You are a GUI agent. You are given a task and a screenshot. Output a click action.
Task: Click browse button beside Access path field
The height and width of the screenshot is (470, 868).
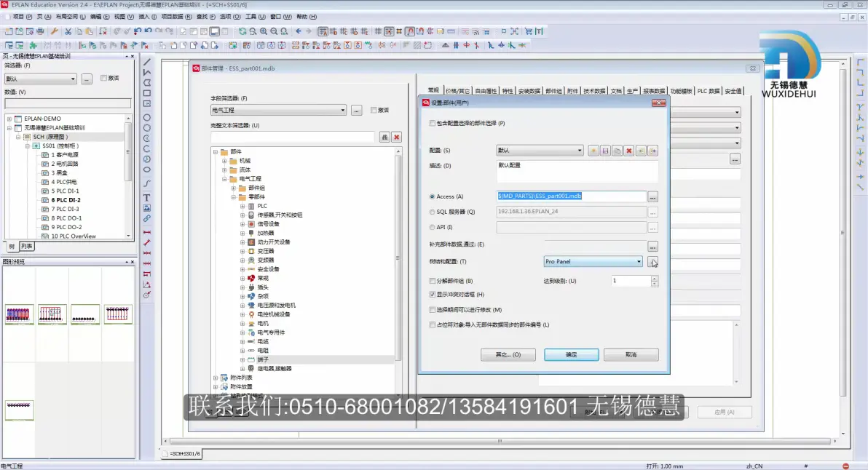coord(652,197)
